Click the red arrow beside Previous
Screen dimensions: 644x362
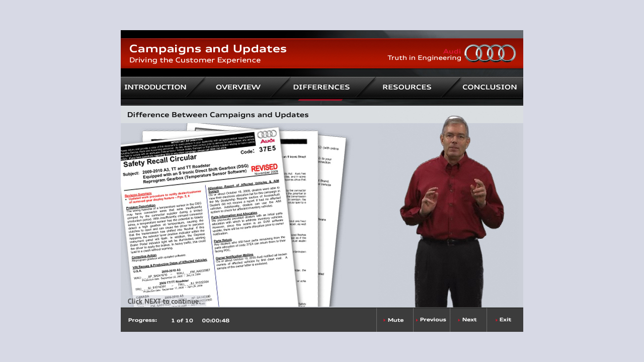point(418,319)
